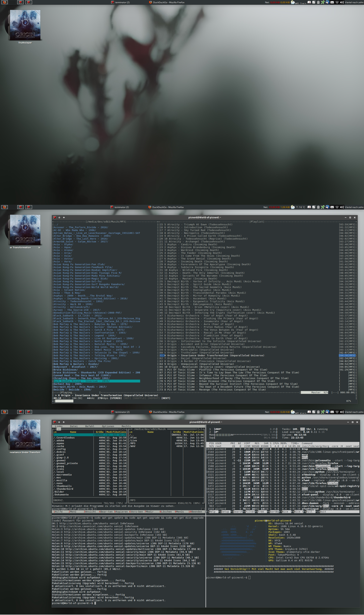Image resolution: width=364 pixels, height=615 pixels.
Task: Select /.CoverGloobus row in mc left panel
Action: coord(90,438)
